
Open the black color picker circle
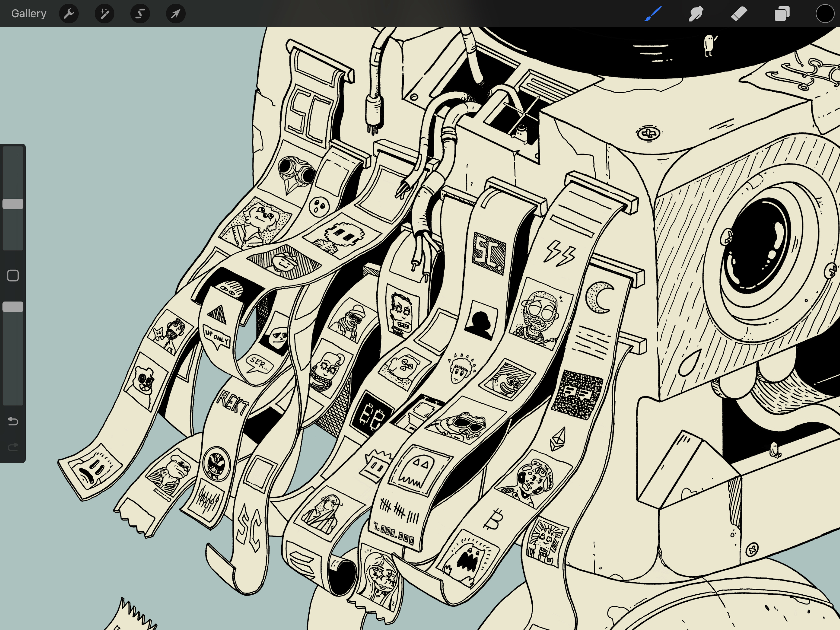(x=825, y=14)
